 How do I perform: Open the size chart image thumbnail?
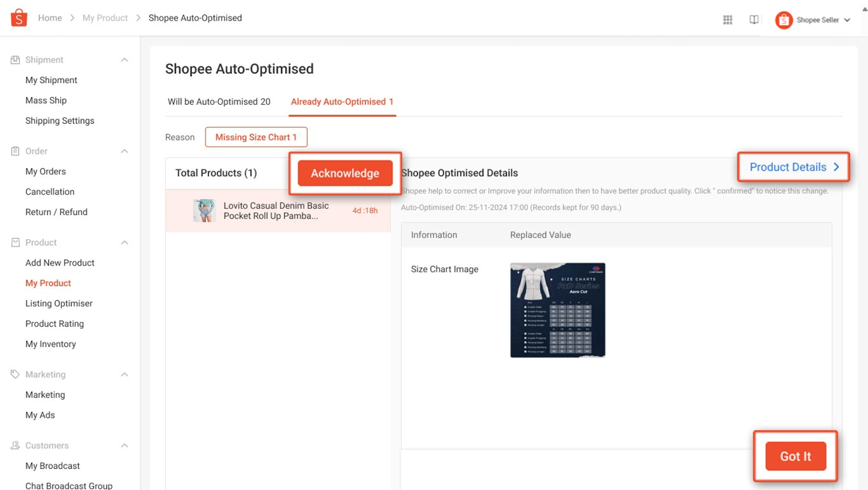tap(558, 310)
